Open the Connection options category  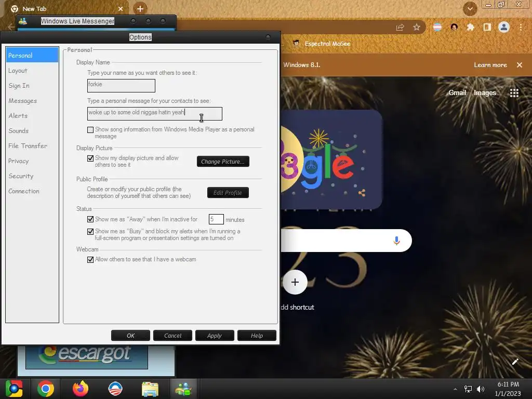pyautogui.click(x=24, y=191)
